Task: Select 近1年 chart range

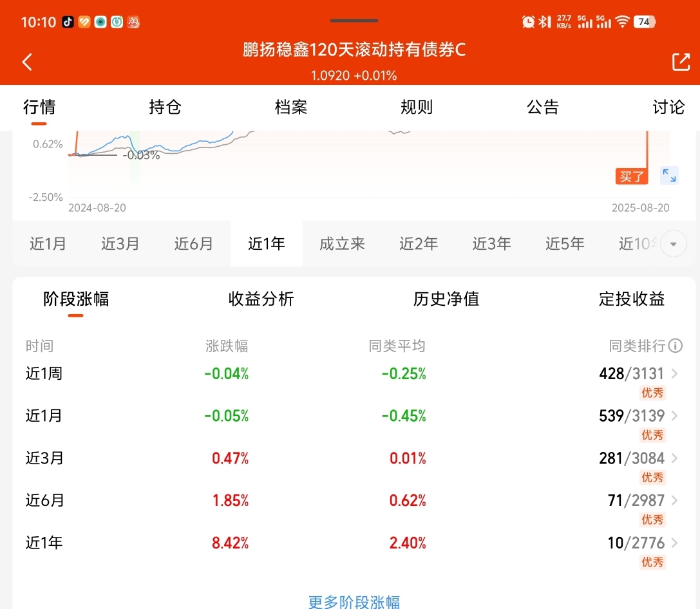Action: click(267, 243)
